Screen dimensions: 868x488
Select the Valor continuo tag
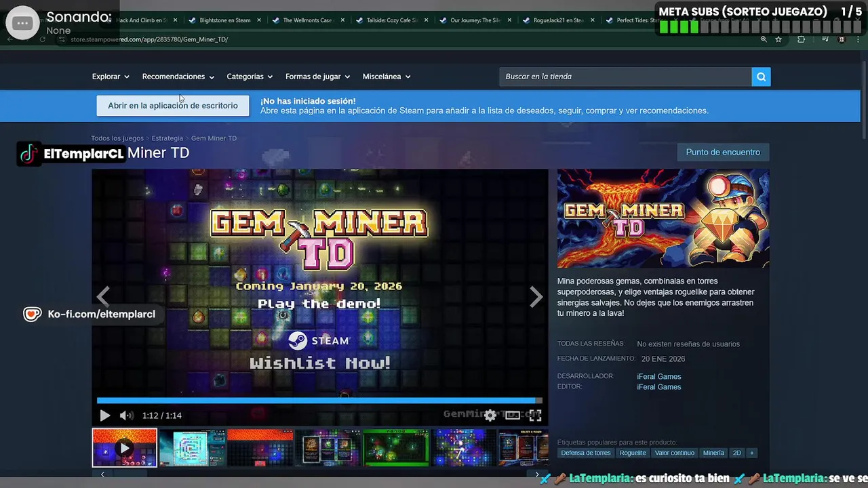tap(675, 453)
